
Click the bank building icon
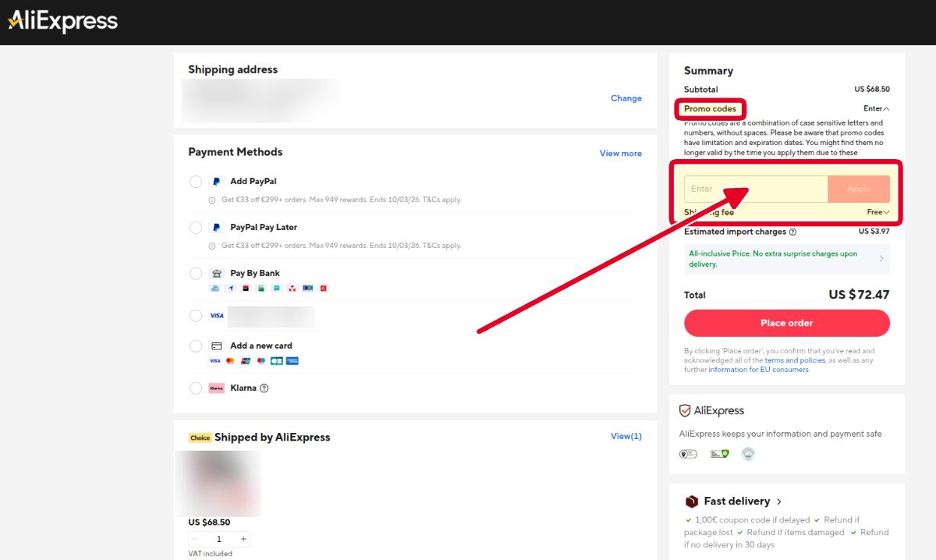click(217, 274)
